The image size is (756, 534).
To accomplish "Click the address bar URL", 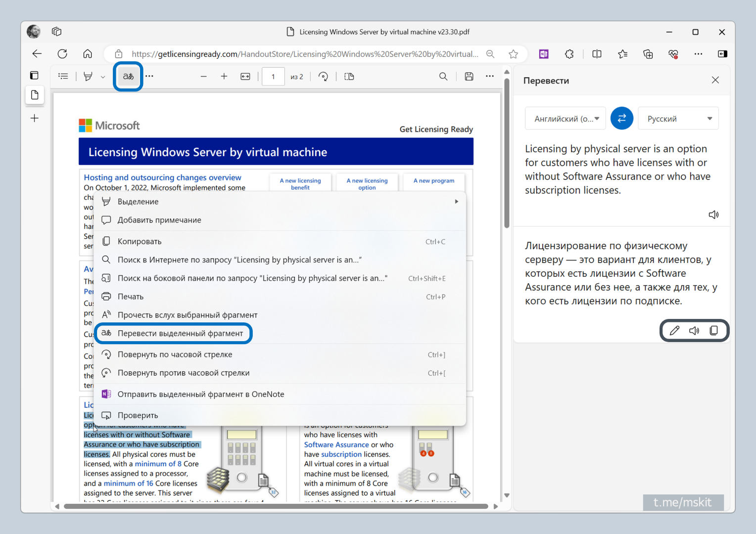I will point(305,54).
